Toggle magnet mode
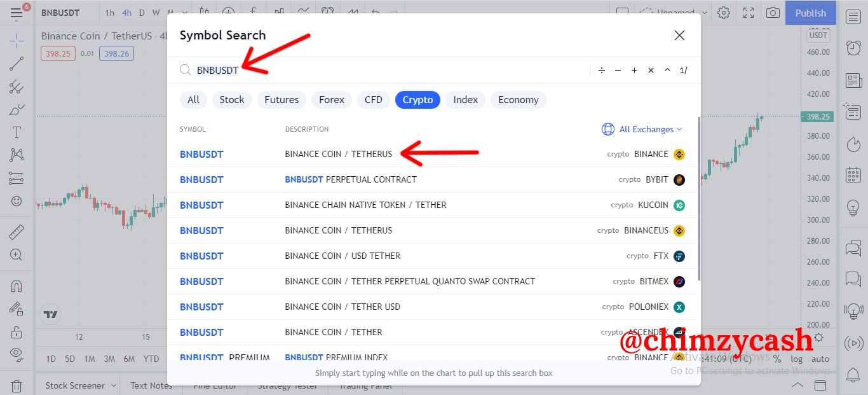 click(x=17, y=286)
